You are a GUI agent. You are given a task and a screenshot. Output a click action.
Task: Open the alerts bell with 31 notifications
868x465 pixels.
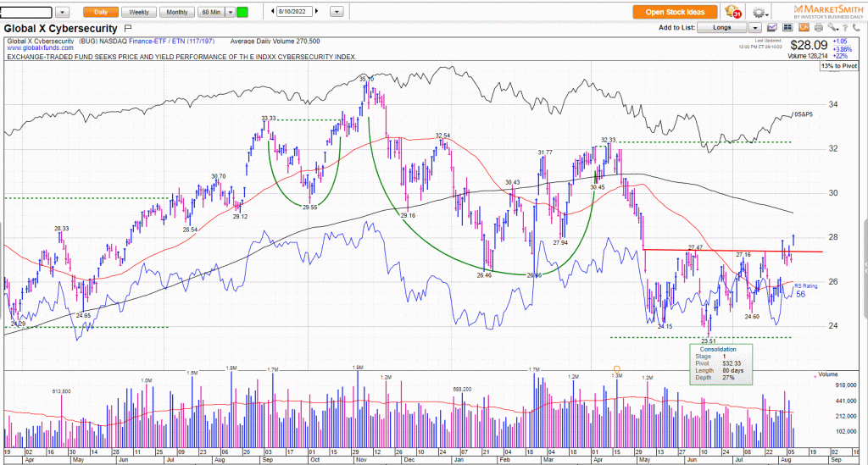point(732,12)
